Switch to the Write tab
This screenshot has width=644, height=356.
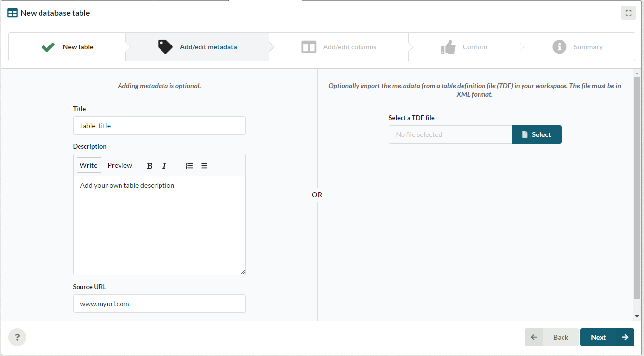tap(89, 165)
